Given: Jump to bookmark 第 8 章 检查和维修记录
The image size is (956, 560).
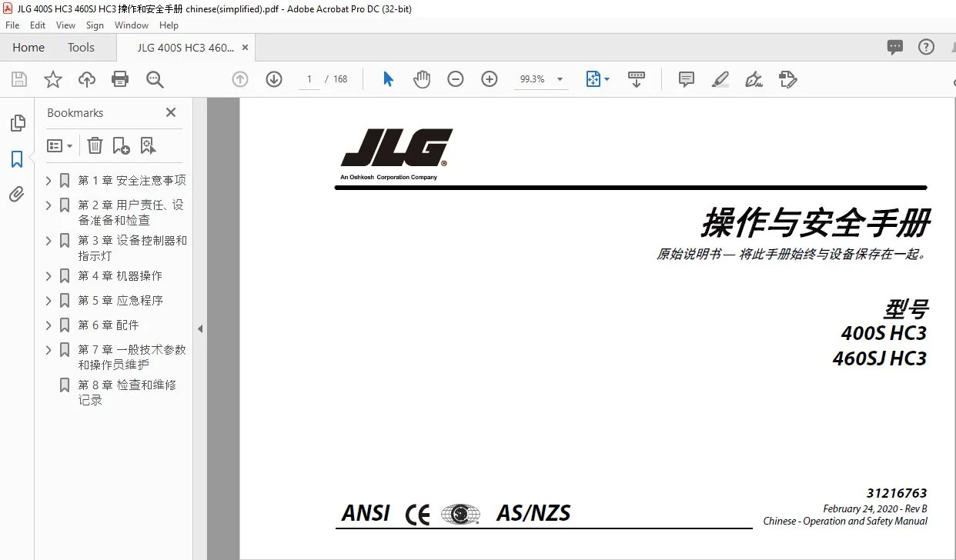Looking at the screenshot, I should [x=127, y=392].
